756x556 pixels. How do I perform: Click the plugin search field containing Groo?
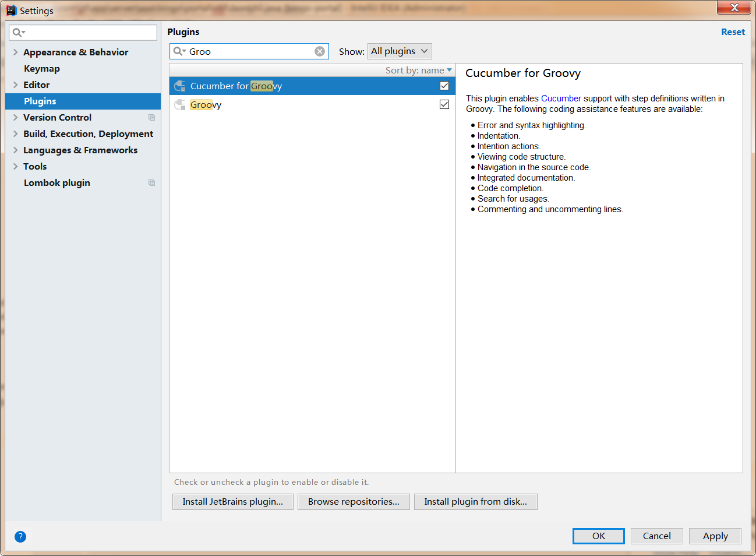(249, 51)
